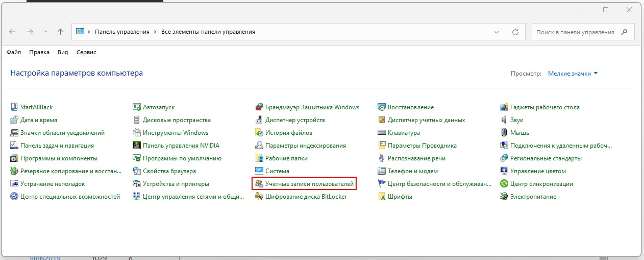Open Управление цветом monitor icon
644x260 pixels.
pos(504,171)
